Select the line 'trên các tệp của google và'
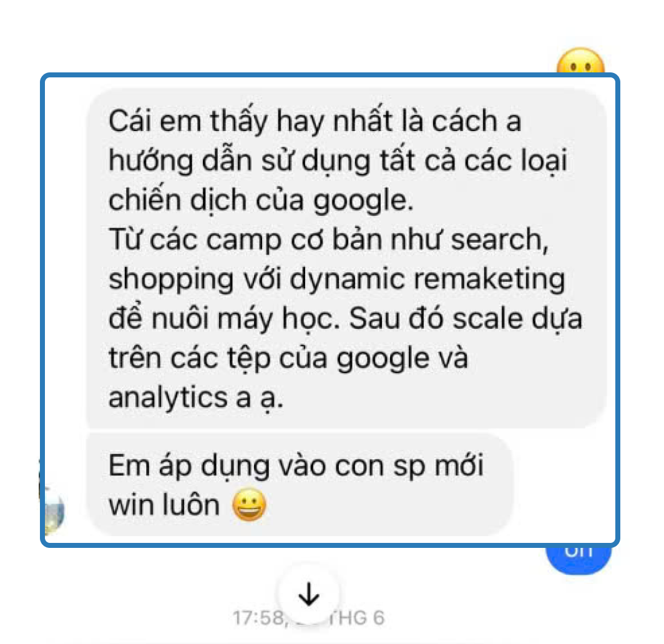Image resolution: width=664 pixels, height=644 pixels. (288, 358)
